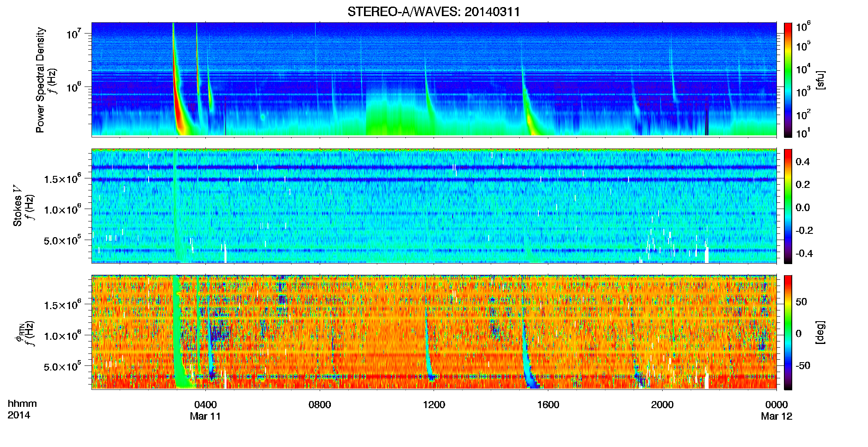Click the 10^3 label on sfu color bar
The image size is (868, 447).
click(x=803, y=92)
